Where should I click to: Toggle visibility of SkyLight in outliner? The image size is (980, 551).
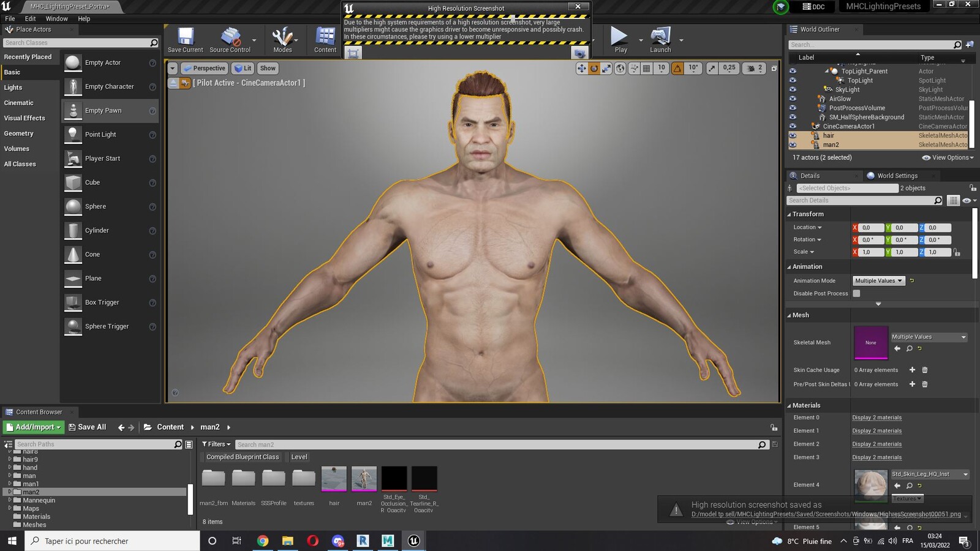point(793,89)
